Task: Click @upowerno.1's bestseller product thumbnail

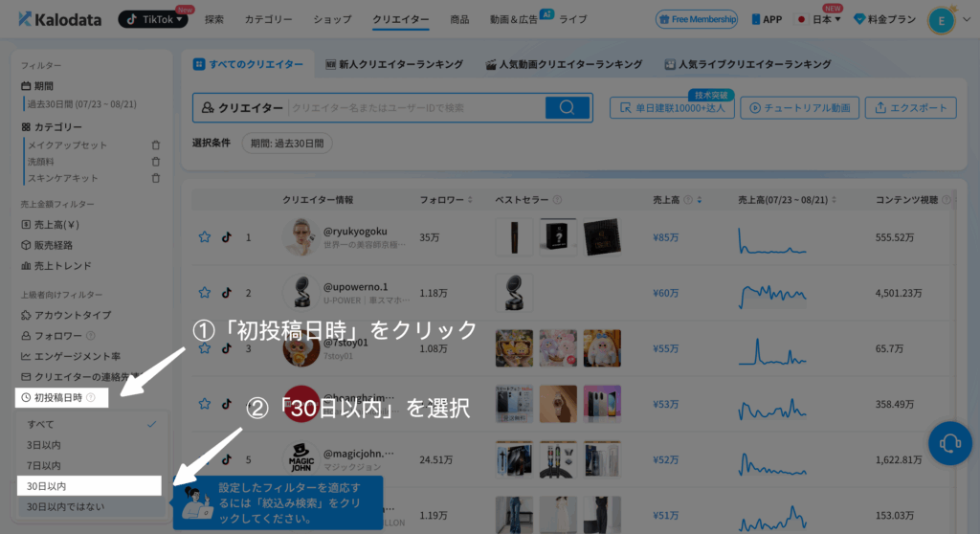Action: [x=514, y=293]
